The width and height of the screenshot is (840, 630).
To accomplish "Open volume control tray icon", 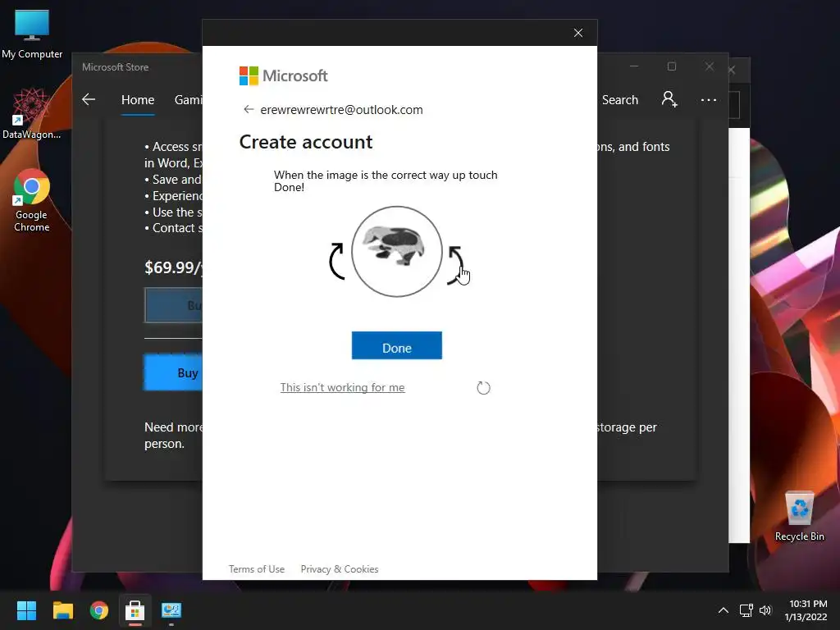I will tap(765, 610).
